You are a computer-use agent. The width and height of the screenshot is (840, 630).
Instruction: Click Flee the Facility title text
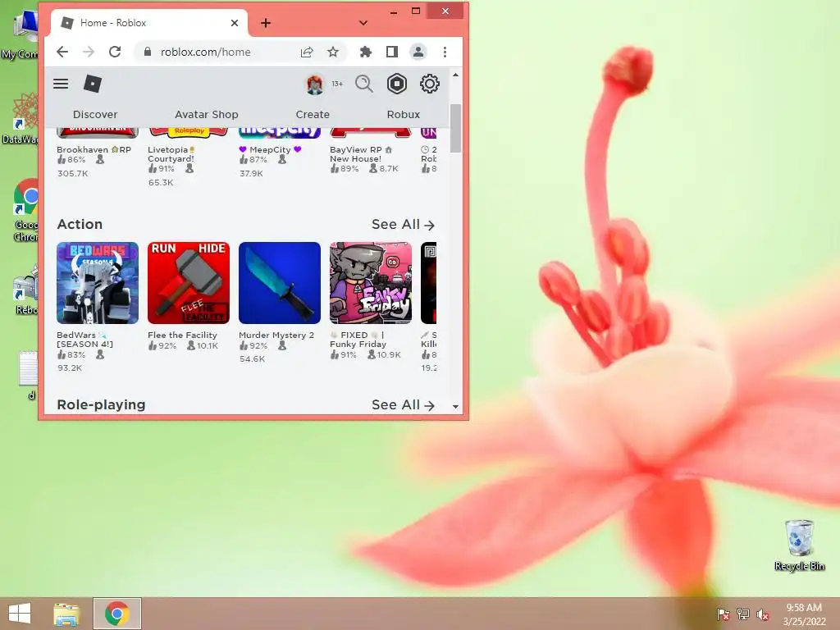point(182,335)
